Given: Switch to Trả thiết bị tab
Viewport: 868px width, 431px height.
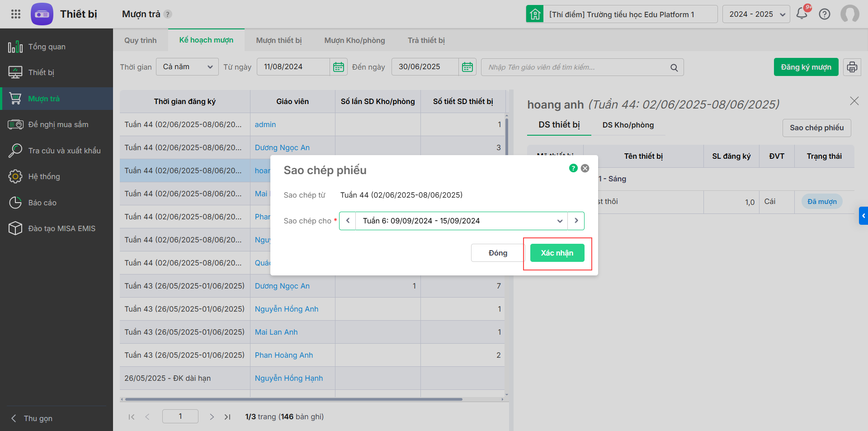Looking at the screenshot, I should [426, 40].
